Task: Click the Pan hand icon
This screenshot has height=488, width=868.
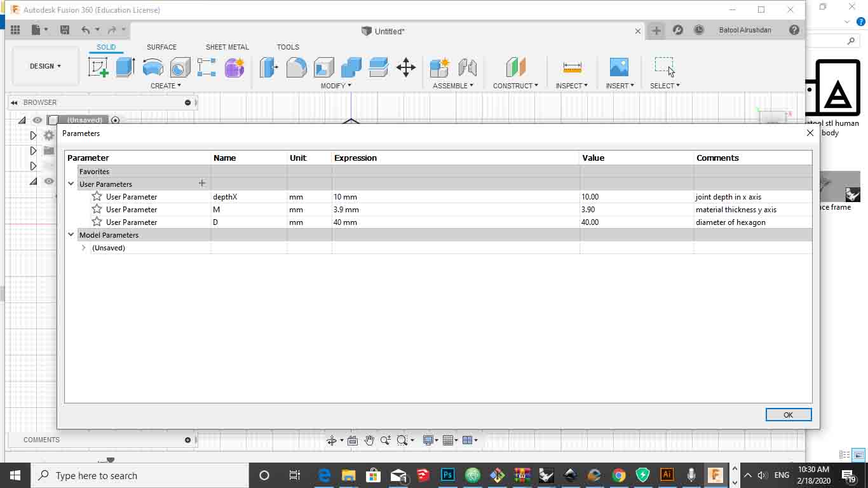Action: (x=369, y=440)
